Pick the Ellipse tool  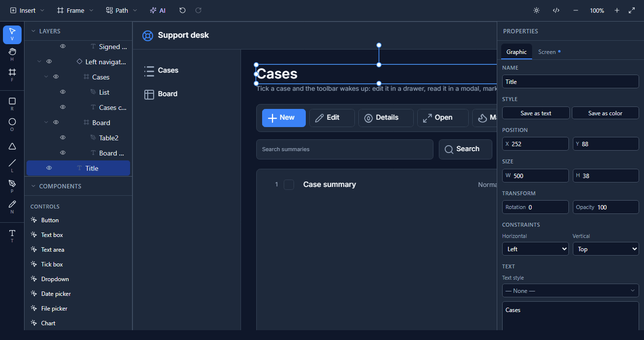(12, 125)
